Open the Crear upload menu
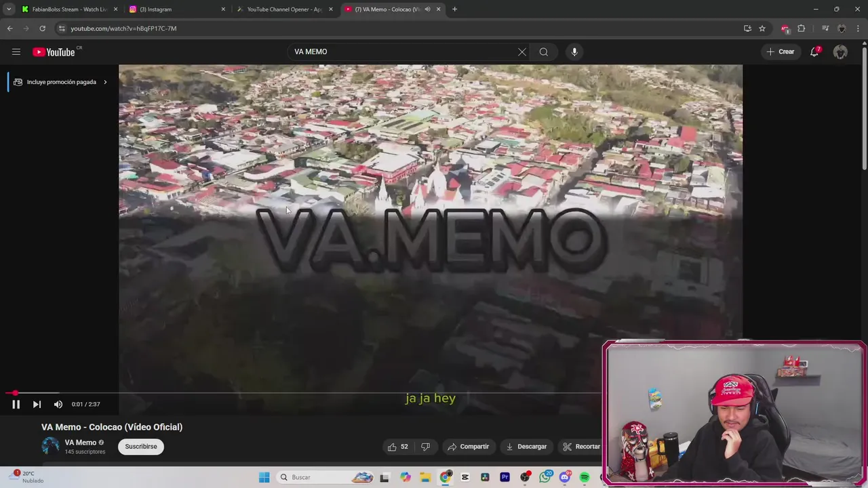Viewport: 868px width, 488px height. coord(781,52)
